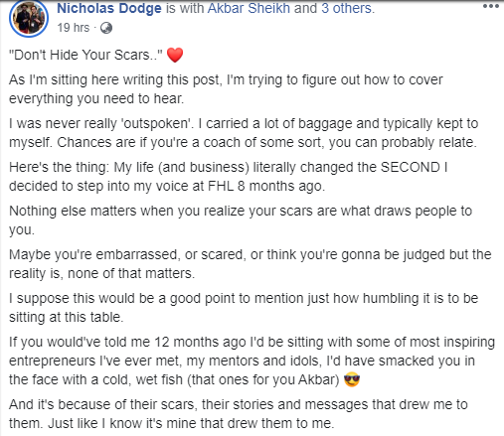Click the capitalized word SECOND in the post
Viewport: 504px width, 436px height.
[411, 167]
